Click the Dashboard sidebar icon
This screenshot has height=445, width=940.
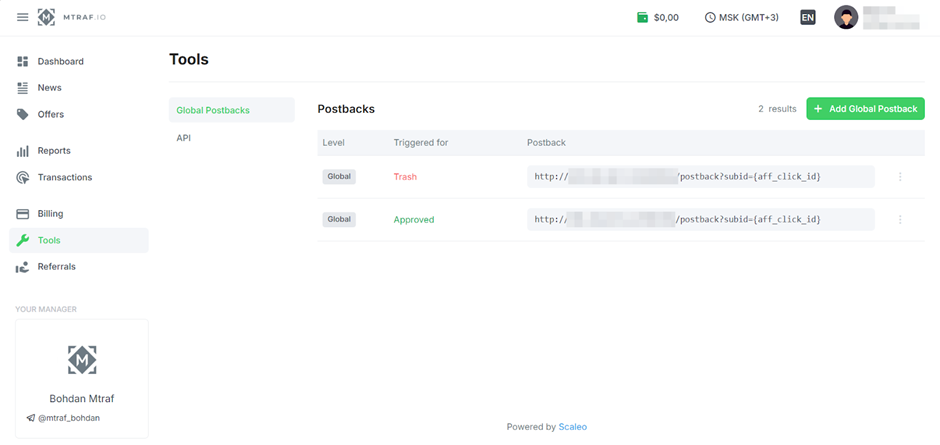(23, 62)
